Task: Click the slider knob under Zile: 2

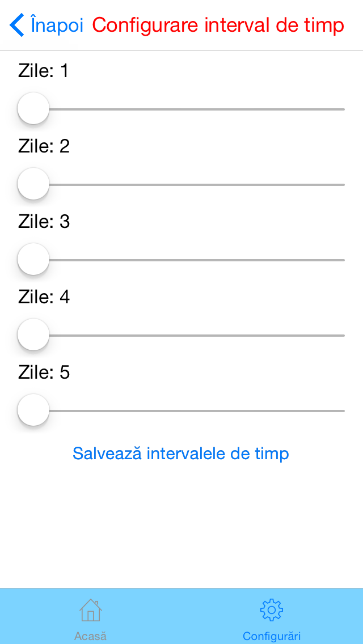Action: coord(33,184)
